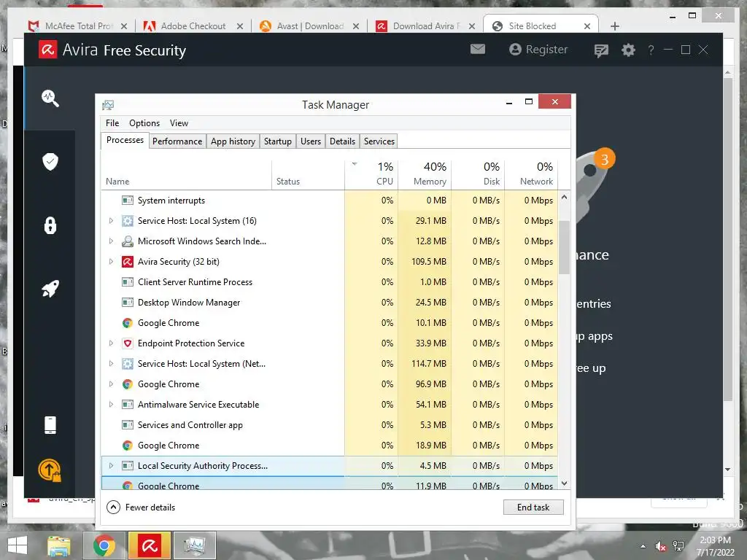This screenshot has width=747, height=560.
Task: Click the Task Manager process list scrollbar thumb
Action: (565, 248)
